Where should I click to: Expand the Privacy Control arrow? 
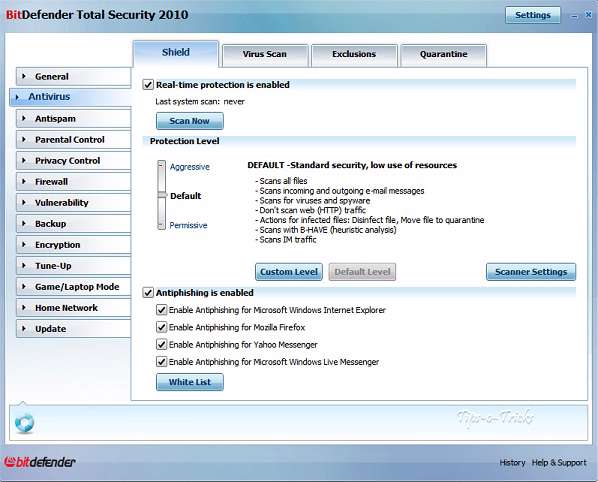pos(24,161)
